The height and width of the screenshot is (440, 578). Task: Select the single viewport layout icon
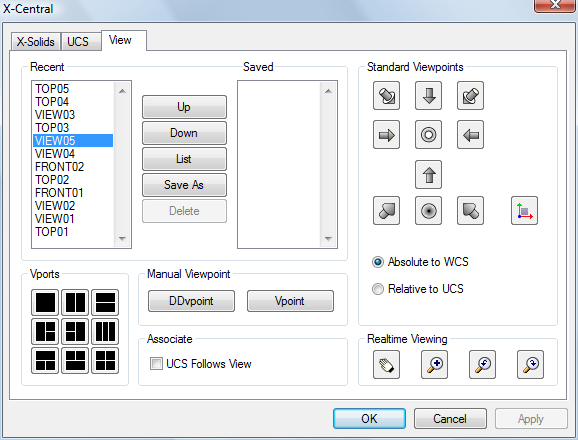45,303
